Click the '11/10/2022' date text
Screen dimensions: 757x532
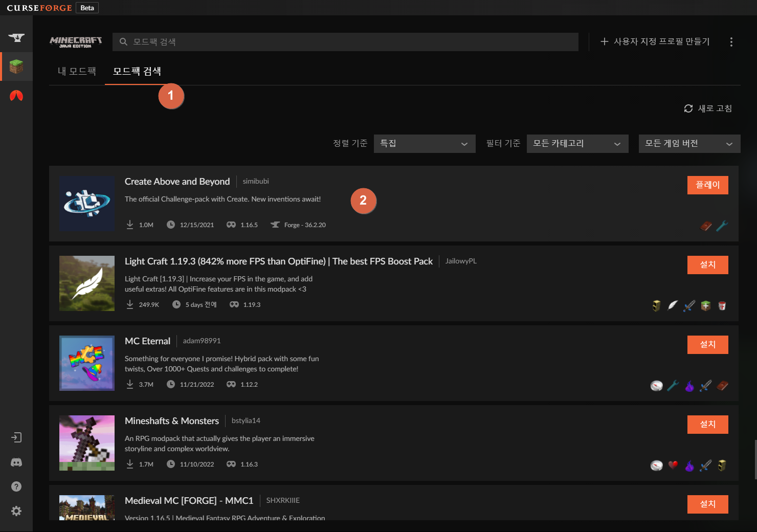click(x=197, y=464)
